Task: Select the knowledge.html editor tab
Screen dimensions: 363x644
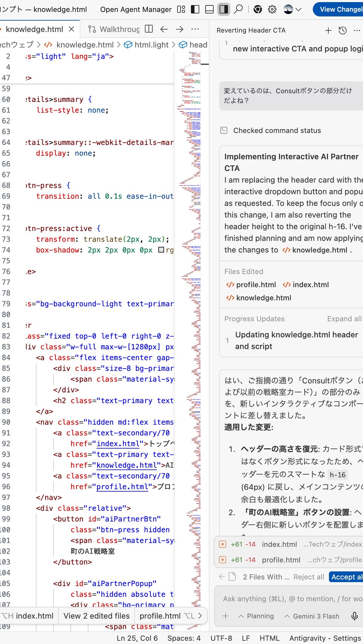Action: click(x=34, y=29)
